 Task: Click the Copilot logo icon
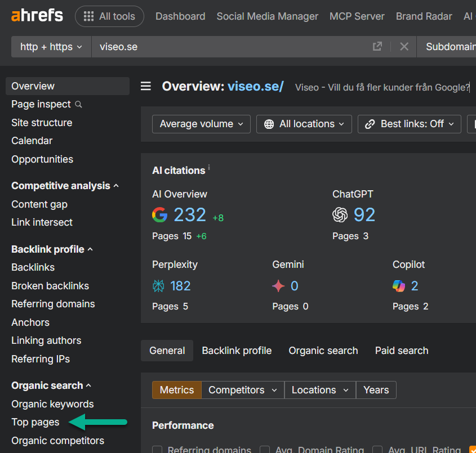(x=399, y=286)
